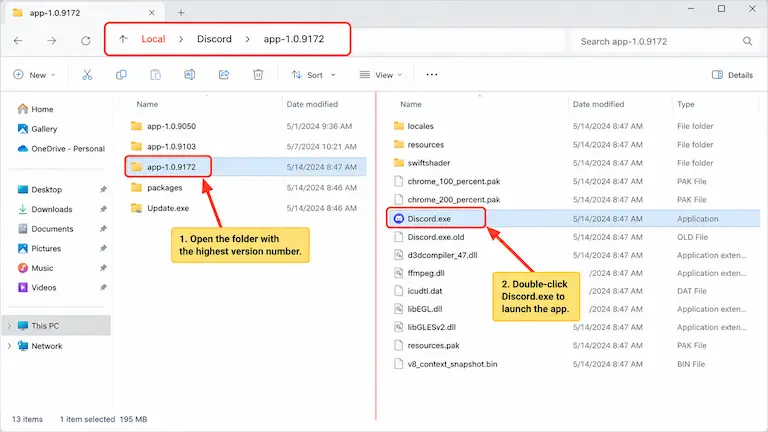Go forward with the Forward arrow
768x432 pixels.
pos(51,41)
